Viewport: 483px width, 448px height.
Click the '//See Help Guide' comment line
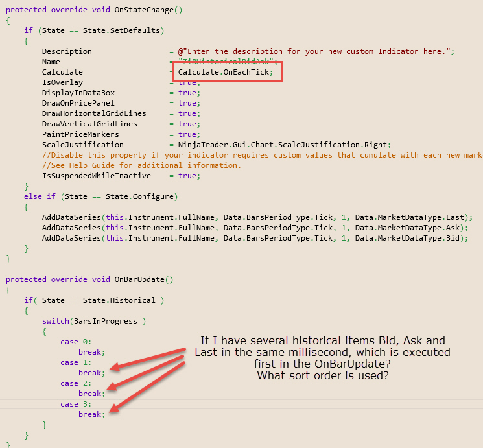click(x=141, y=165)
